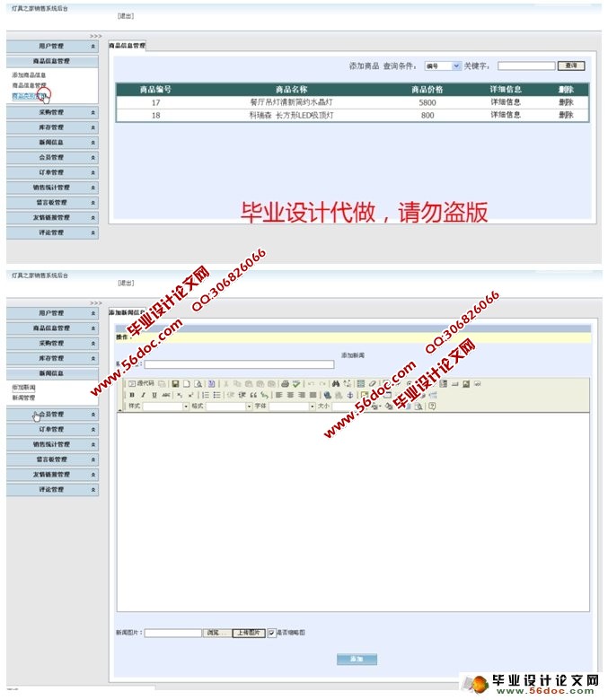Focus the news title input field

(239, 364)
